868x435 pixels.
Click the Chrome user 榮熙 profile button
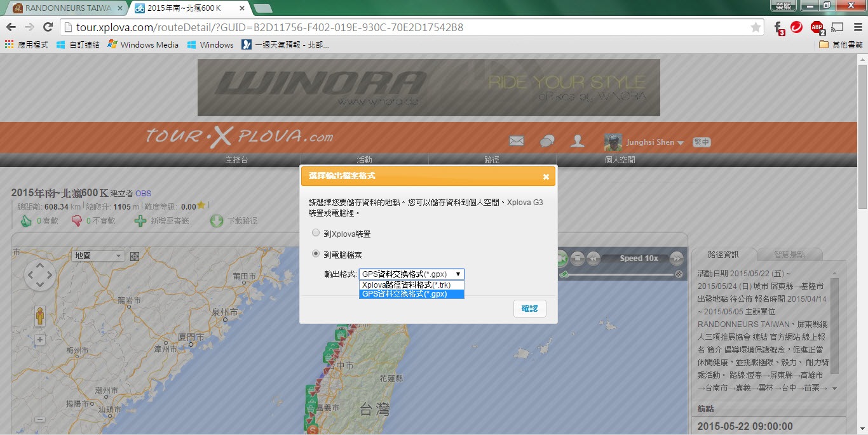click(783, 6)
